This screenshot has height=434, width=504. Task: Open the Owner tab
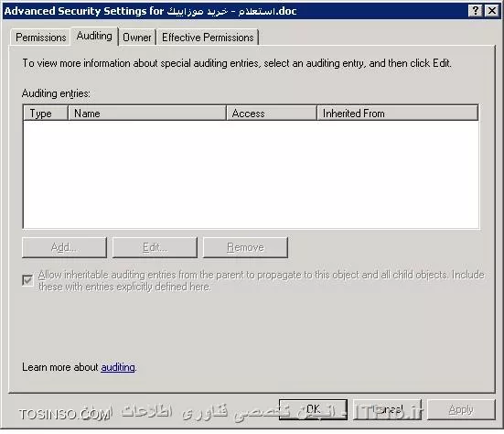tap(137, 38)
